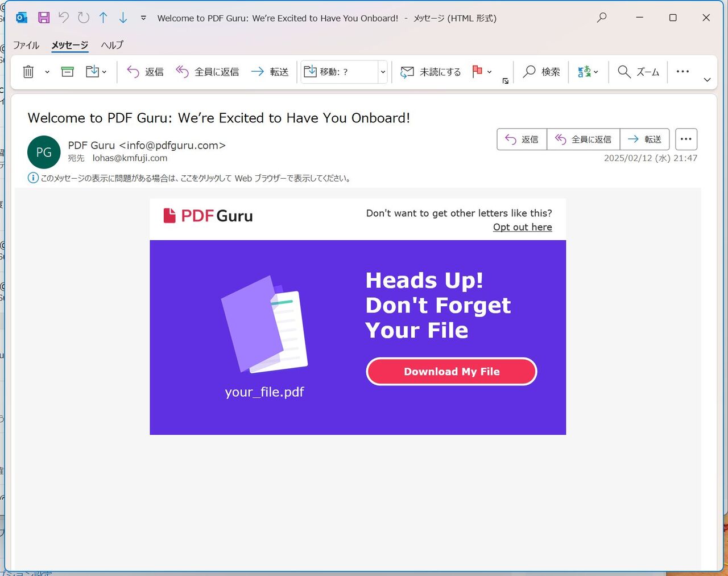Viewport: 728px width, 576px height.
Task: Close the message window
Action: [706, 18]
